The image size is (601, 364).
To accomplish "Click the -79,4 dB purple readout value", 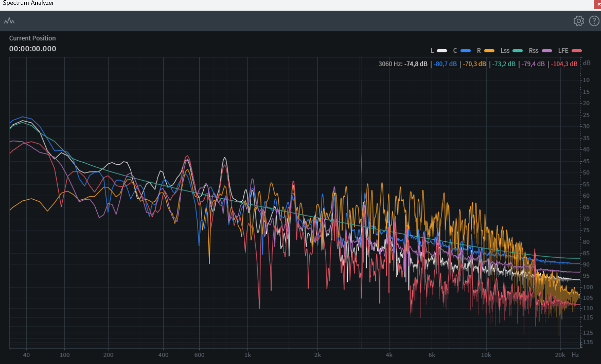I will [x=533, y=64].
